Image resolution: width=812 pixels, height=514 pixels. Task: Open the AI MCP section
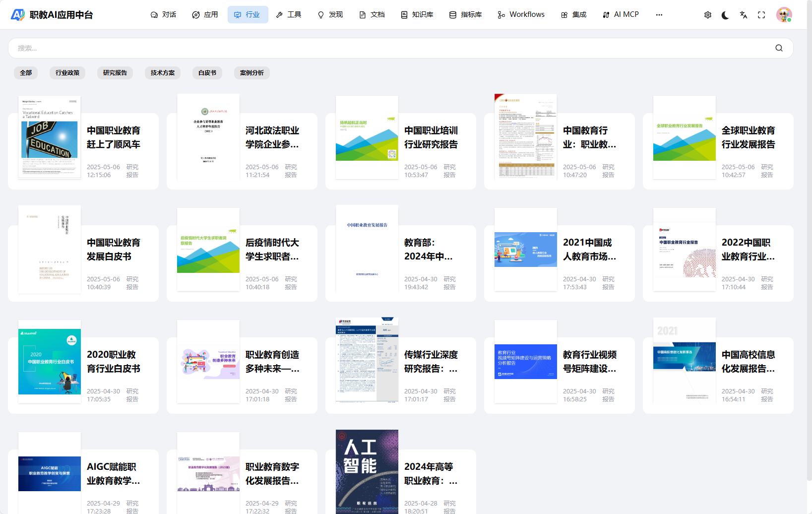coord(621,14)
